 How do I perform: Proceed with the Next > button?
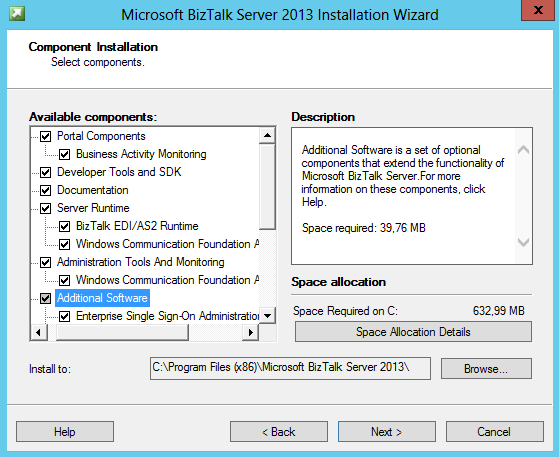[x=387, y=432]
